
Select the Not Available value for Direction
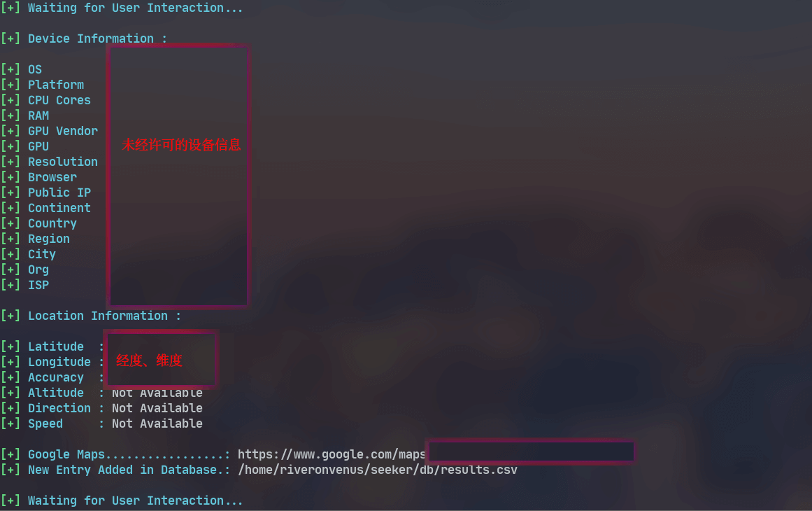tap(157, 408)
